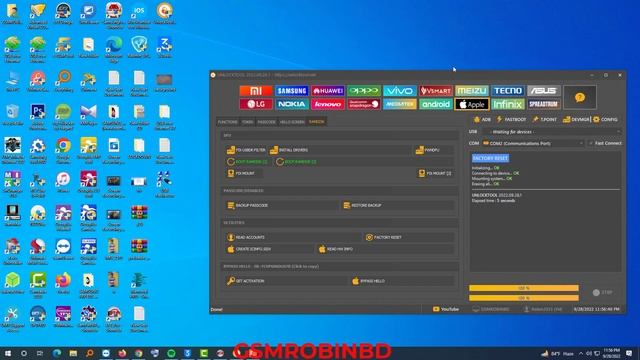Open the Fastboot tool
This screenshot has height=360, width=640.
pyautogui.click(x=511, y=120)
